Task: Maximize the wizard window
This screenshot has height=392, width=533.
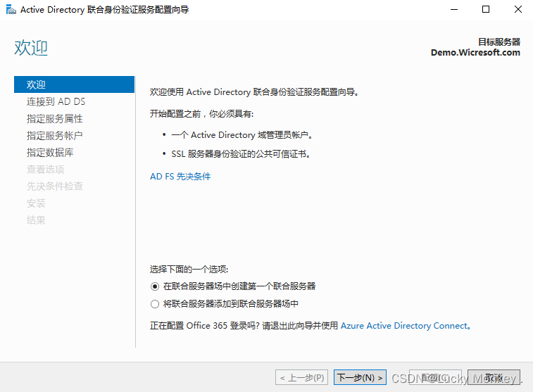Action: 486,10
